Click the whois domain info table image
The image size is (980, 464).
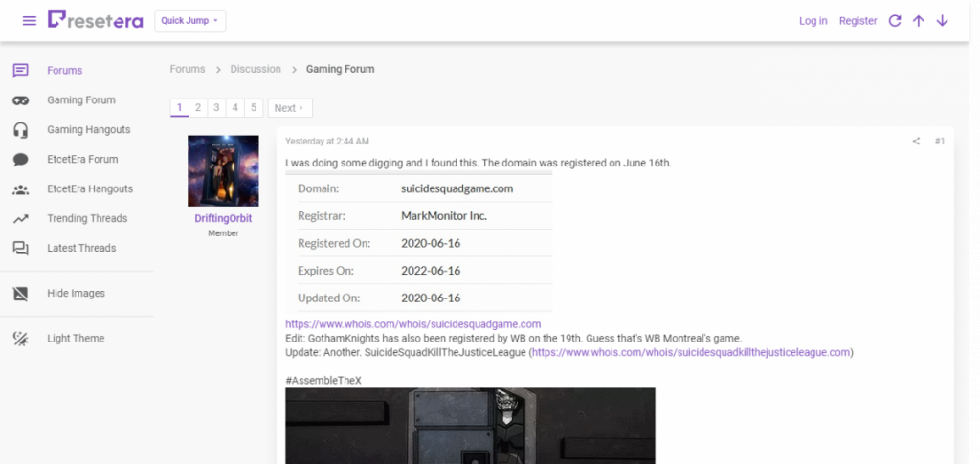[x=419, y=243]
